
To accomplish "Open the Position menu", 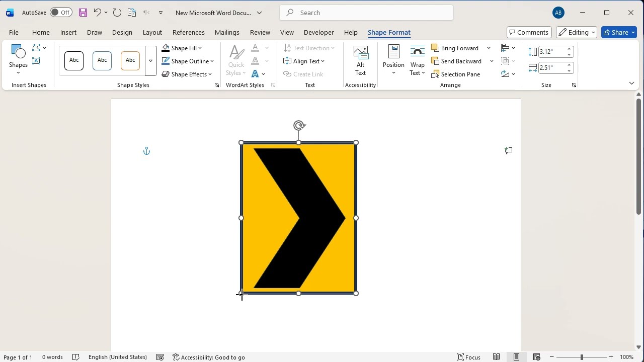I will pos(393,60).
